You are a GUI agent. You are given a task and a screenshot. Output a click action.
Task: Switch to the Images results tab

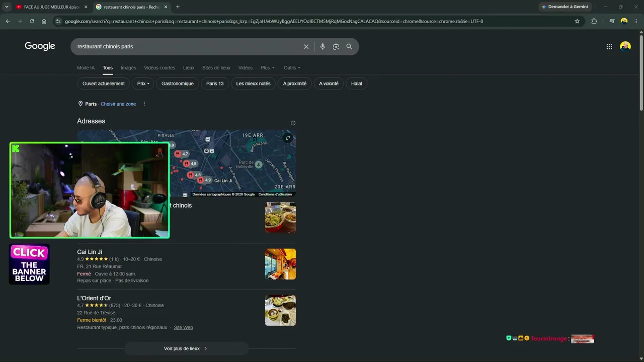pyautogui.click(x=128, y=68)
